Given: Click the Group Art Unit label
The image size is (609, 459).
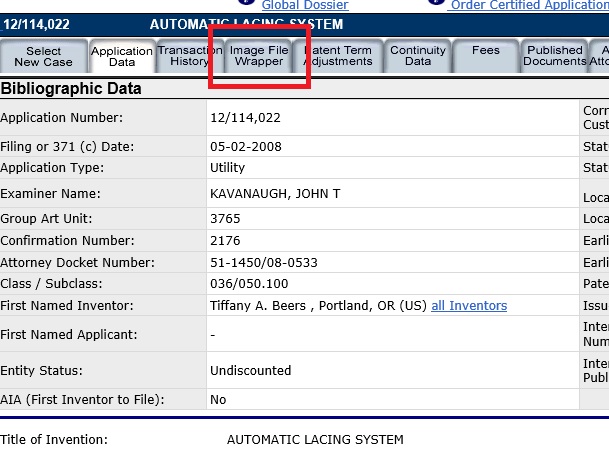Looking at the screenshot, I should point(46,219).
